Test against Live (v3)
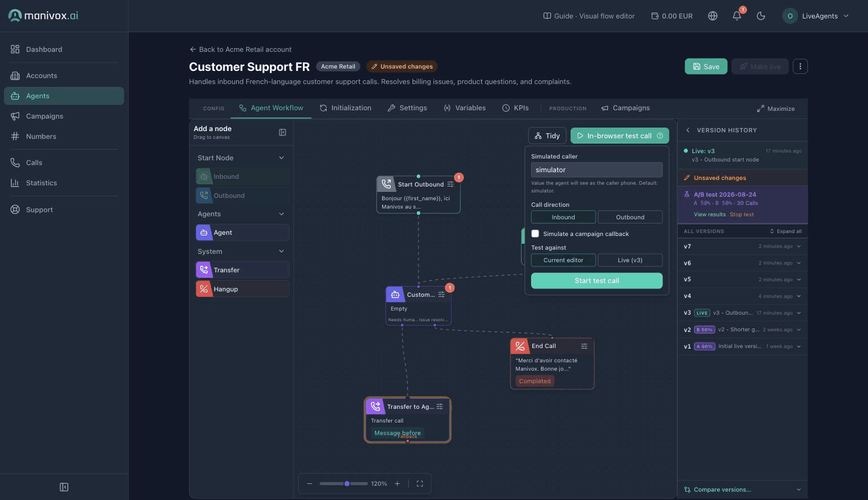868x500 pixels. pyautogui.click(x=630, y=260)
